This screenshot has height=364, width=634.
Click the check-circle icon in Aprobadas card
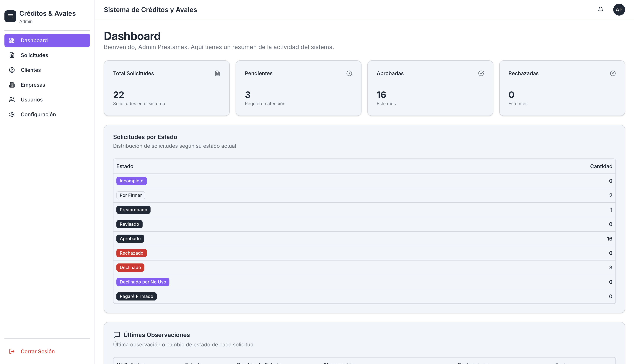[481, 73]
